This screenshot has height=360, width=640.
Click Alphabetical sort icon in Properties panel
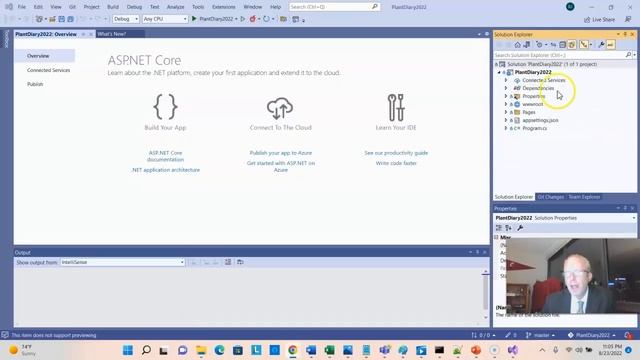508,228
